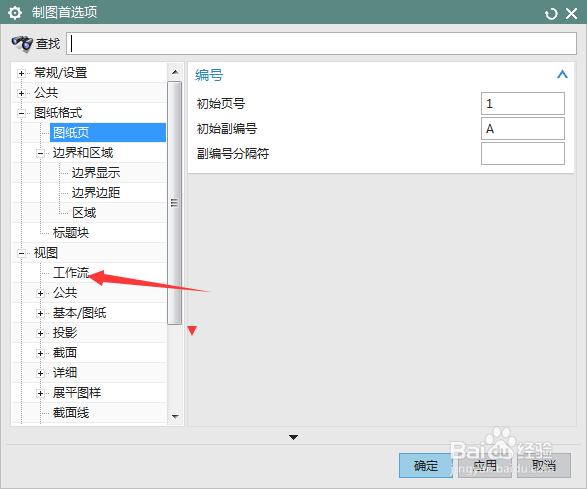Click the 初始页号 label

point(221,104)
